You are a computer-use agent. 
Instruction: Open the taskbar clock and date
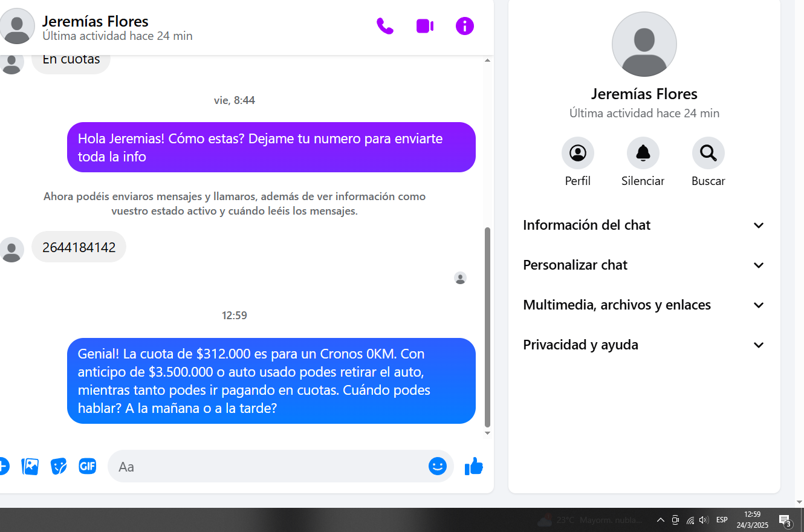(x=753, y=520)
